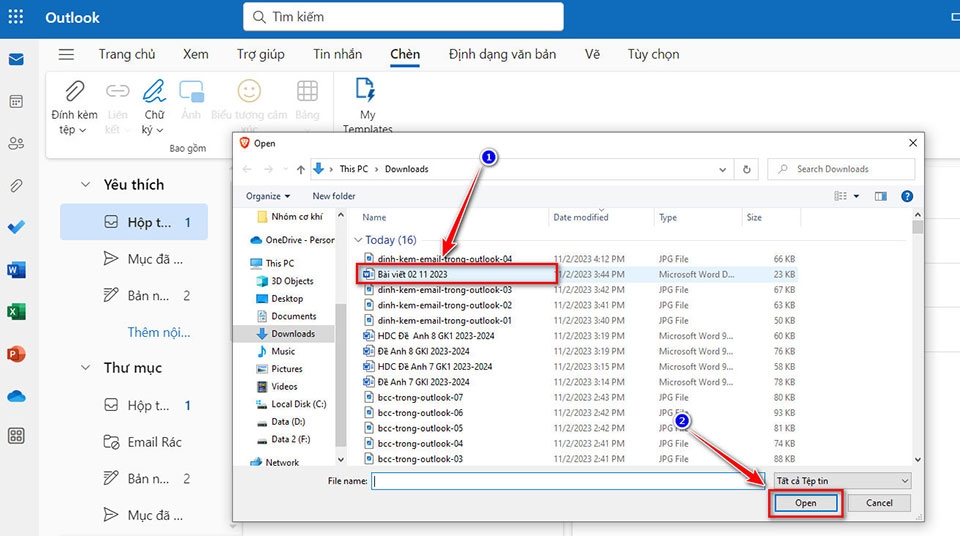Open Mail from the left sidebar

17,59
